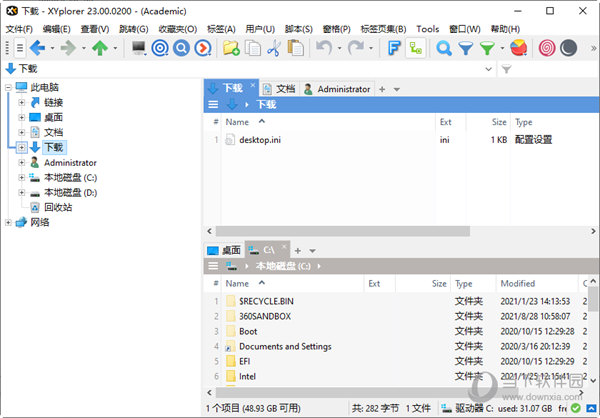
Task: Click the gray funnel icon beside address bar
Action: (506, 69)
